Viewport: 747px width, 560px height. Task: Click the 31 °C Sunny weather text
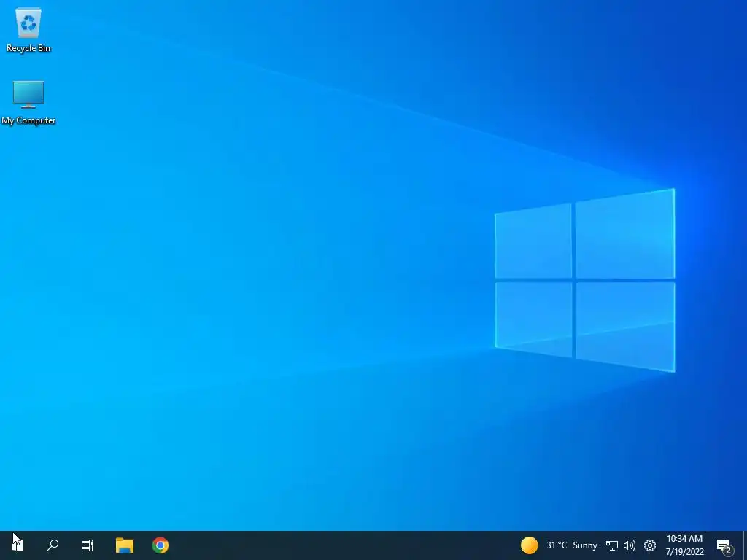coord(572,545)
